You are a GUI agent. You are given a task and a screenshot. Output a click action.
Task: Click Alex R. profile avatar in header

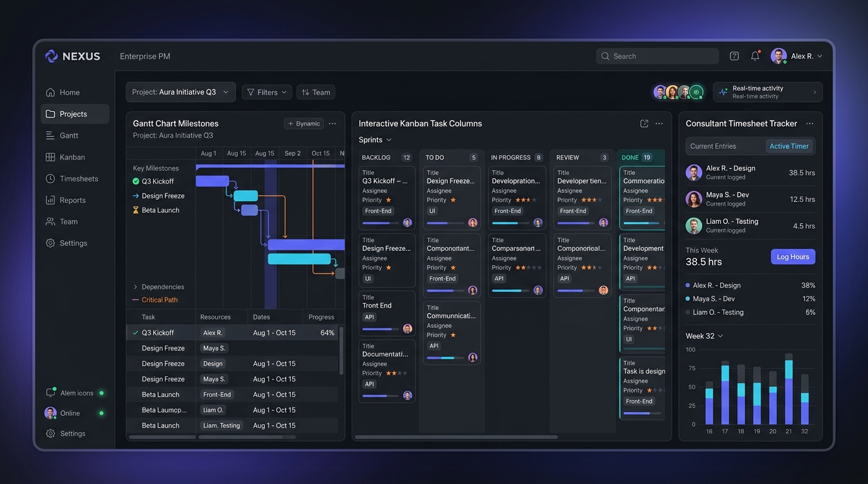point(778,56)
